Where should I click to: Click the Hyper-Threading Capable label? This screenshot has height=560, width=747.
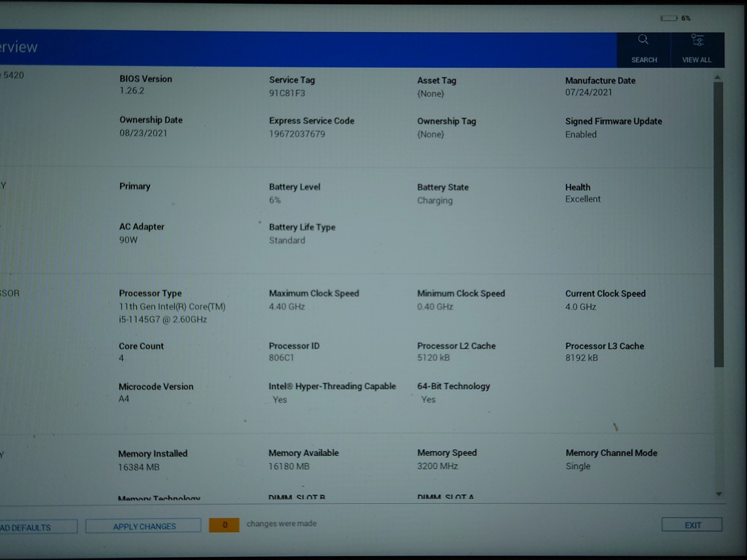click(332, 386)
